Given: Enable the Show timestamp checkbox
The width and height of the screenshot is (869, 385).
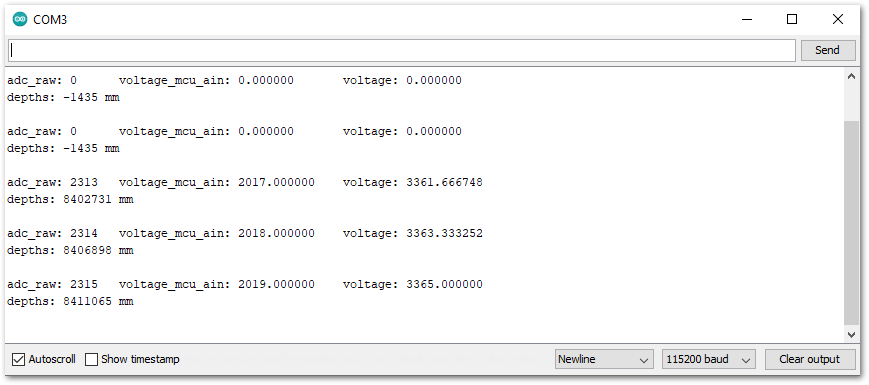Looking at the screenshot, I should [x=91, y=360].
